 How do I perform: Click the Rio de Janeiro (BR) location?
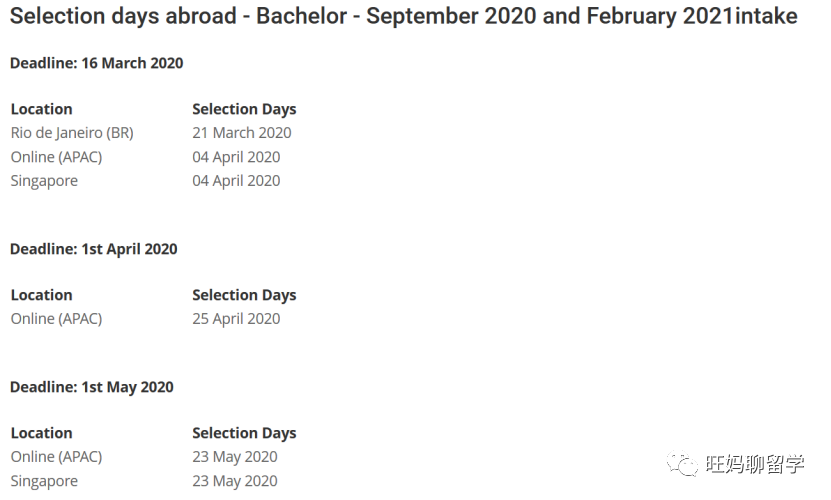pyautogui.click(x=72, y=133)
